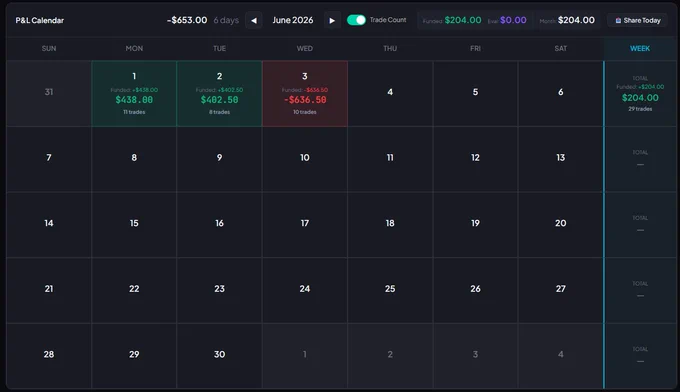The height and width of the screenshot is (392, 680).
Task: Select June 5 calendar day
Action: click(x=475, y=94)
